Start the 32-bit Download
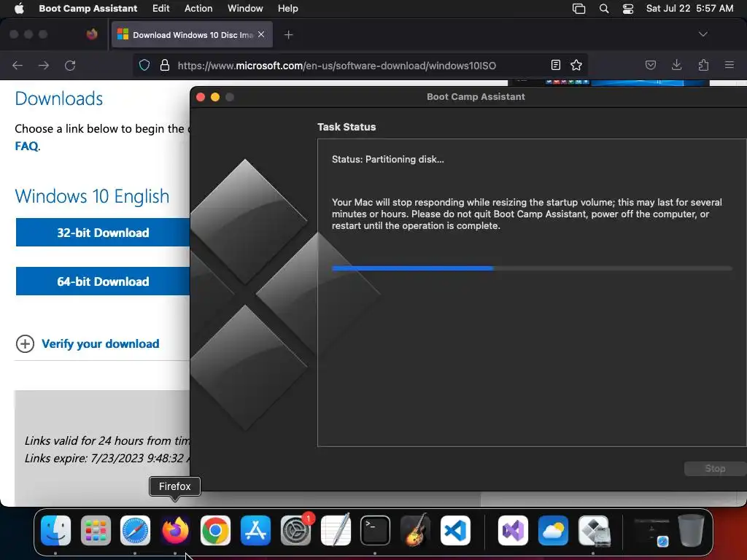 tap(102, 233)
